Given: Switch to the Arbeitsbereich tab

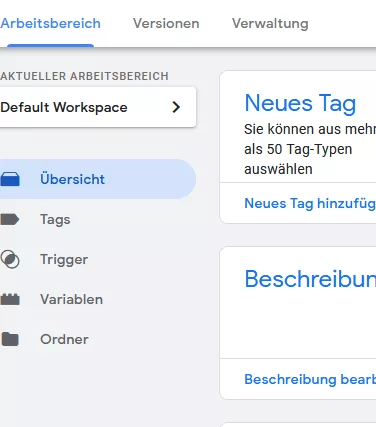Looking at the screenshot, I should click(x=50, y=24).
